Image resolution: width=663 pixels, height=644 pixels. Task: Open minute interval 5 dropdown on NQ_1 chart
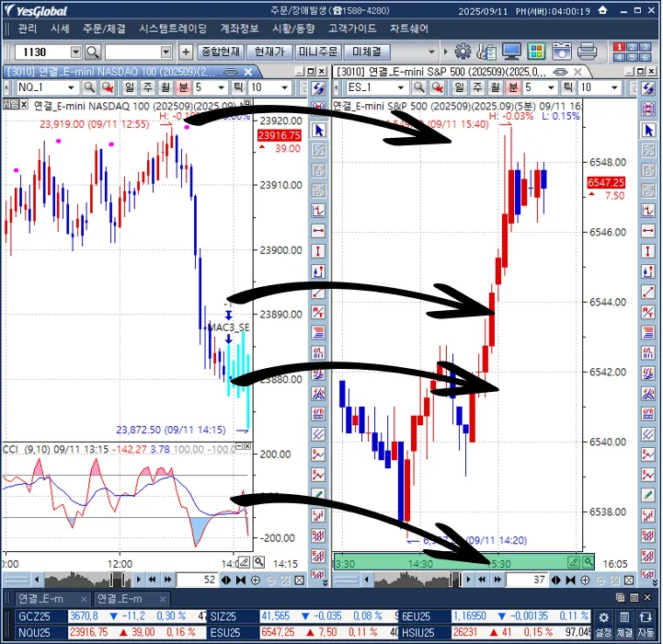click(221, 87)
